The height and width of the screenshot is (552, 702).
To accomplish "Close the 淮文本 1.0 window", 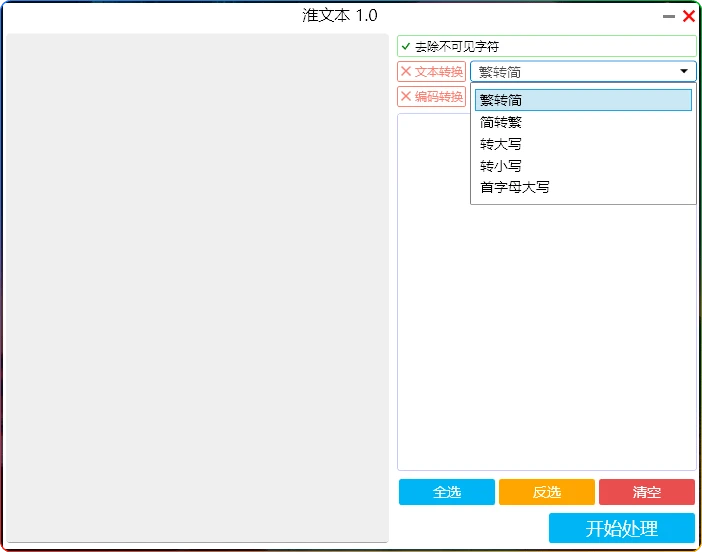I will [x=689, y=17].
